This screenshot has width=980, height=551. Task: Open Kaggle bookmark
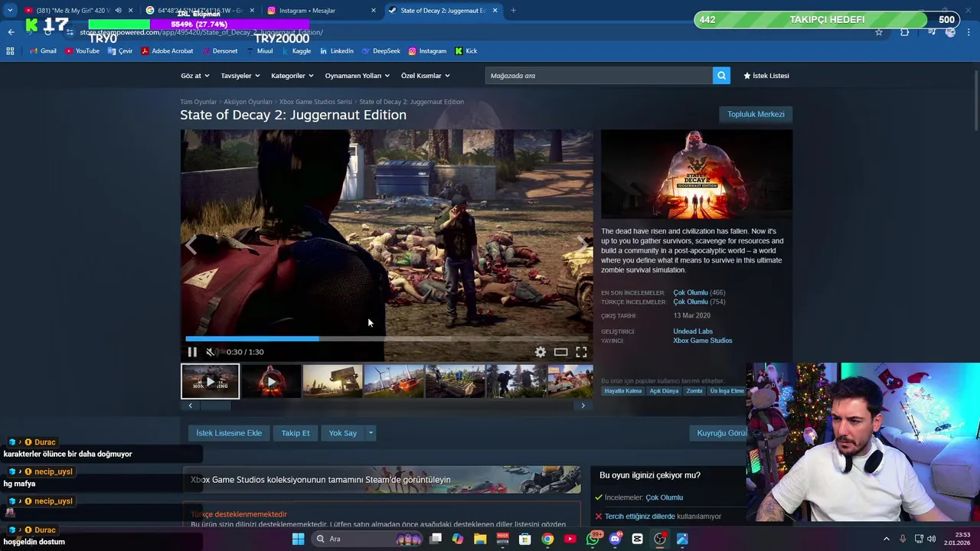pyautogui.click(x=296, y=51)
